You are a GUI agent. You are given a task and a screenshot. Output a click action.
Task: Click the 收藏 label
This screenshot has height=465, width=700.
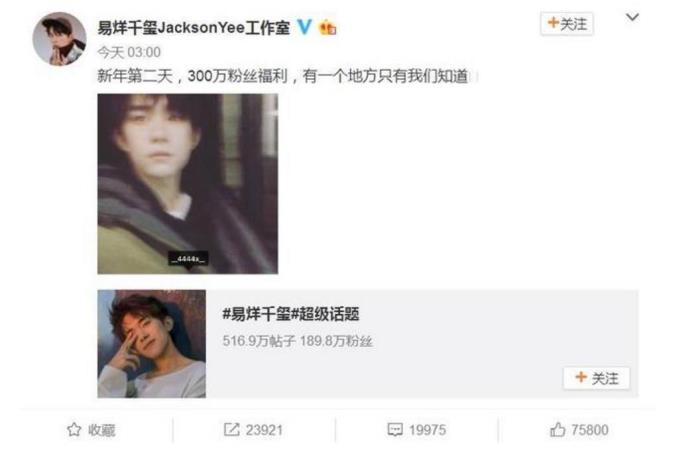coord(102,430)
